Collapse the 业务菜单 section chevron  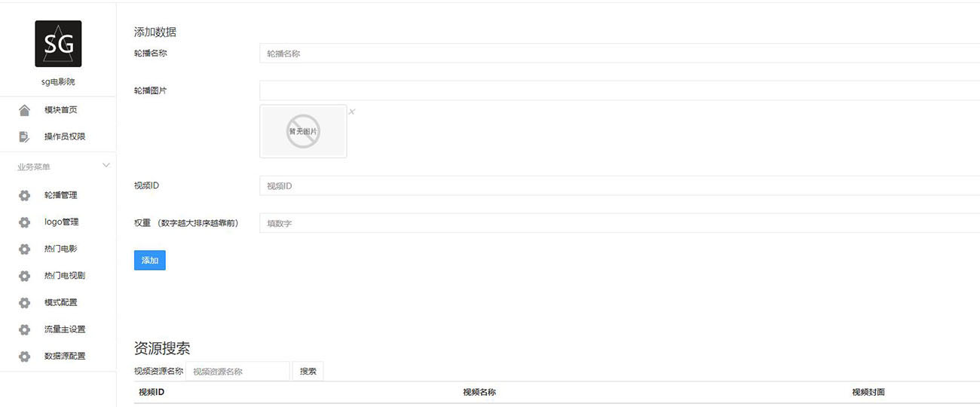tap(106, 165)
